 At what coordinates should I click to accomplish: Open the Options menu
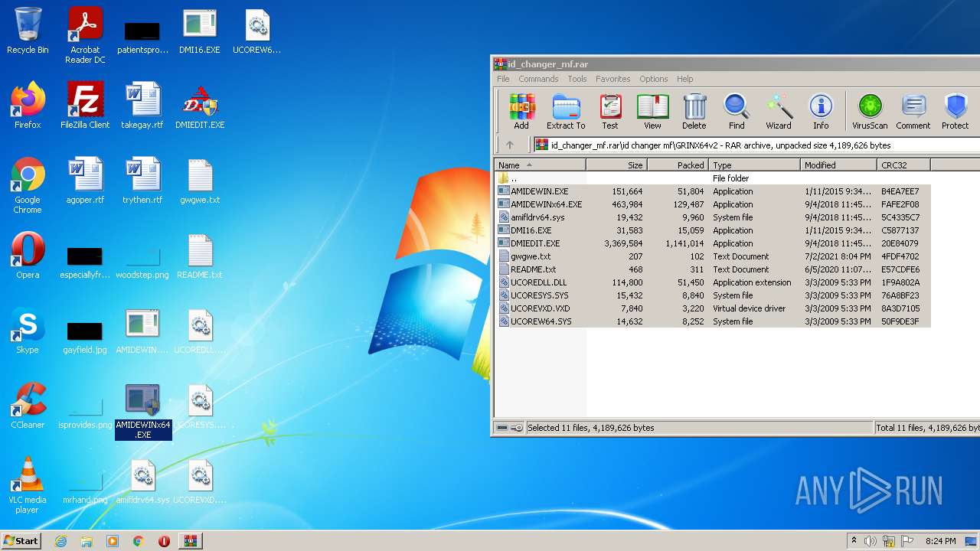pyautogui.click(x=654, y=79)
